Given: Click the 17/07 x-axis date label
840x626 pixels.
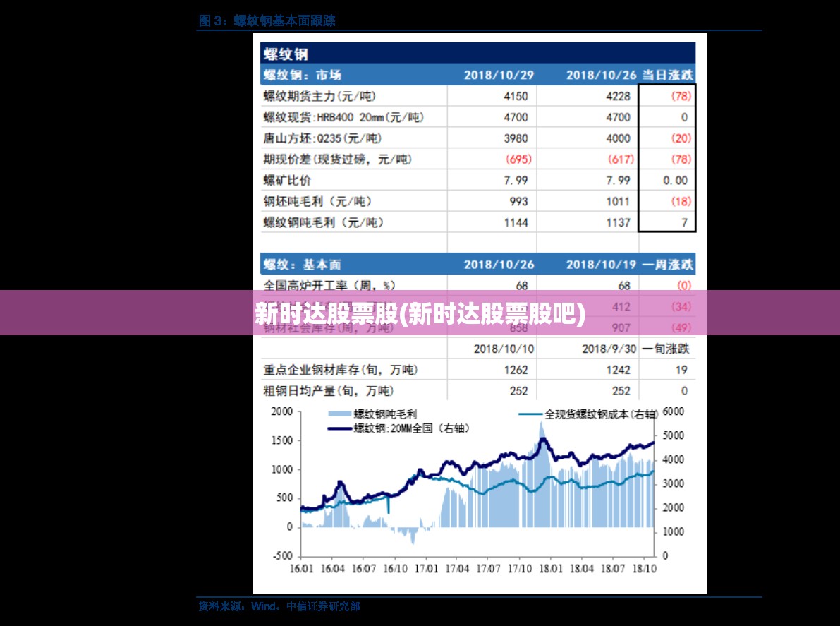Looking at the screenshot, I should (488, 569).
